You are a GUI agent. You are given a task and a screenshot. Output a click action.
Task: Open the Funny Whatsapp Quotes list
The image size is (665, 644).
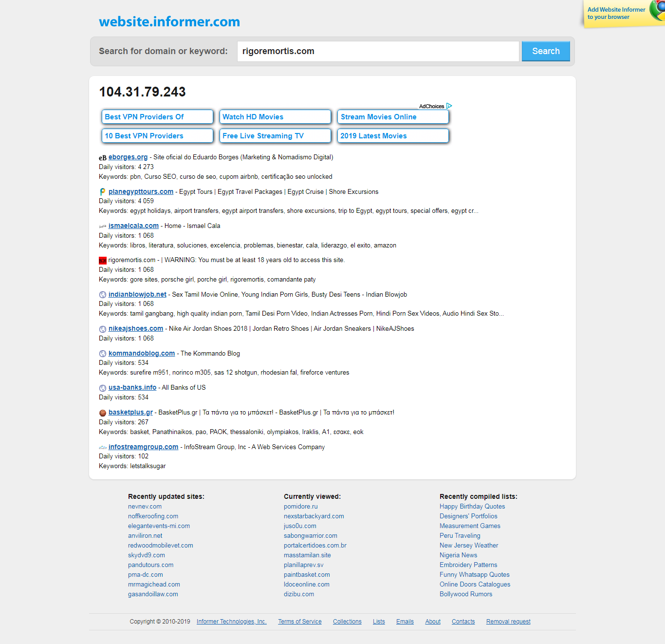pos(475,575)
